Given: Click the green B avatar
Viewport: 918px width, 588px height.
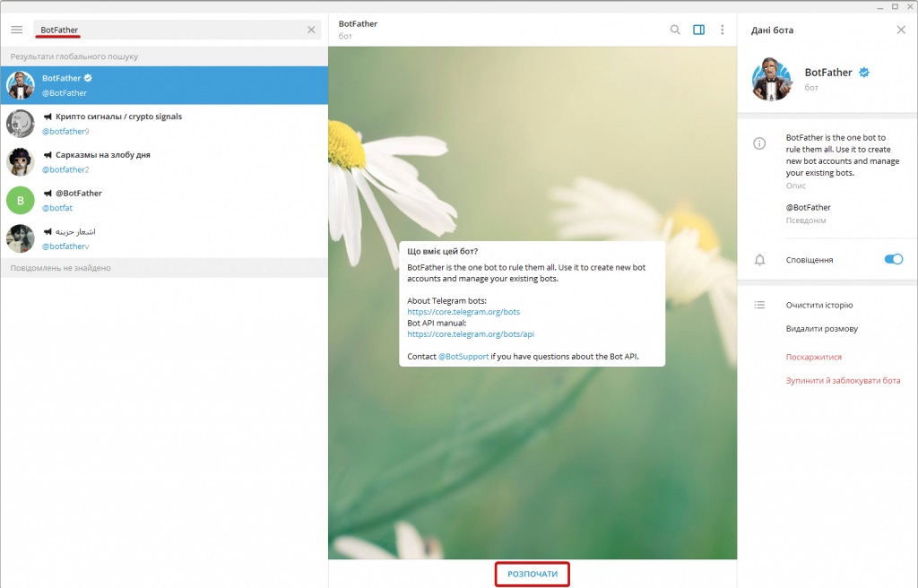Looking at the screenshot, I should [x=21, y=200].
